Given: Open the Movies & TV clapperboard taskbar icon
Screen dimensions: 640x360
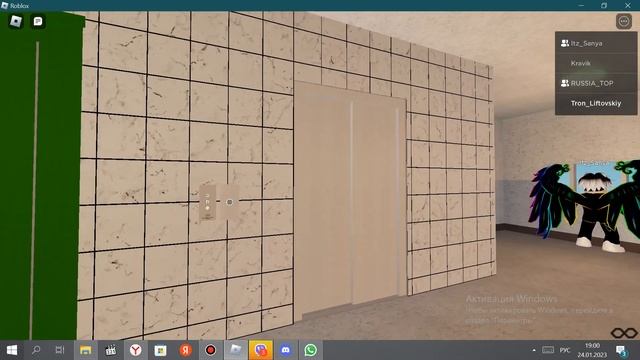Looking at the screenshot, I should tap(111, 350).
